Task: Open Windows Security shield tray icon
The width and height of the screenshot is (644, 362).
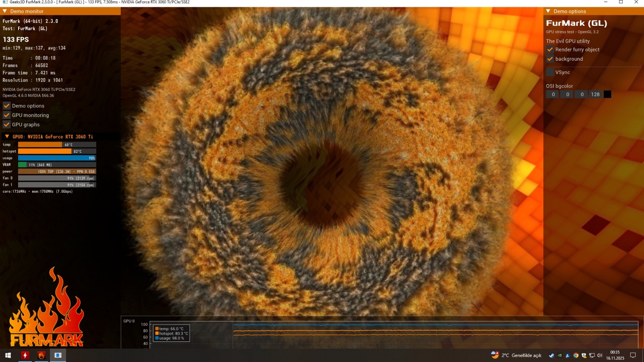Action: coord(584,356)
